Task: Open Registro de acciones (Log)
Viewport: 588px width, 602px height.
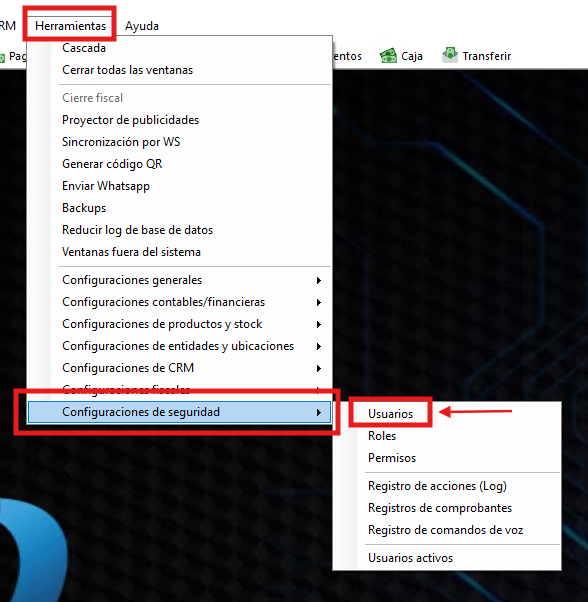Action: click(x=437, y=486)
